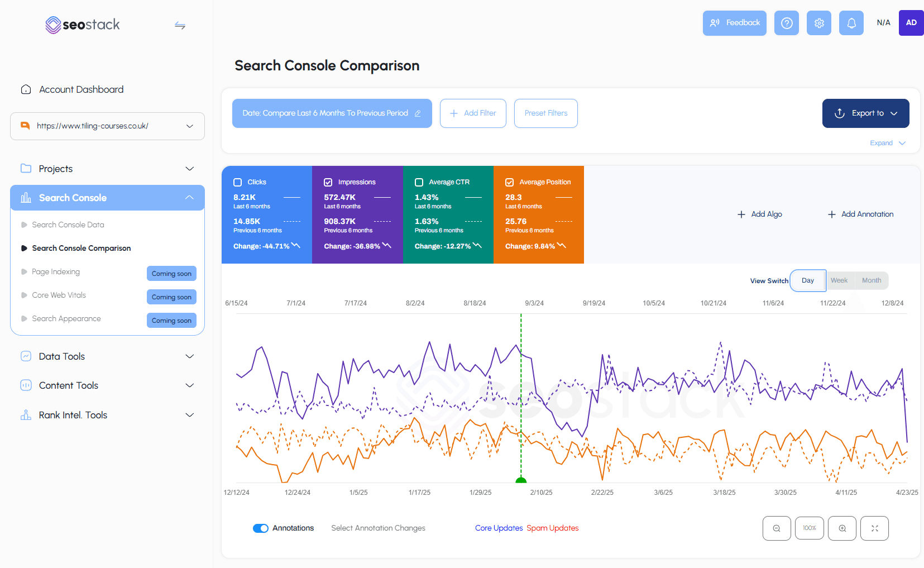Open the Export to dropdown

coord(865,113)
